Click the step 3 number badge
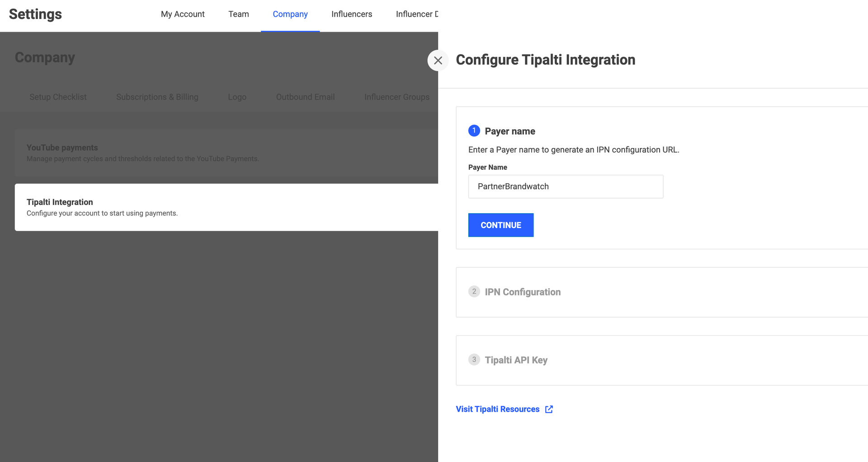The height and width of the screenshot is (462, 868). coord(474,360)
